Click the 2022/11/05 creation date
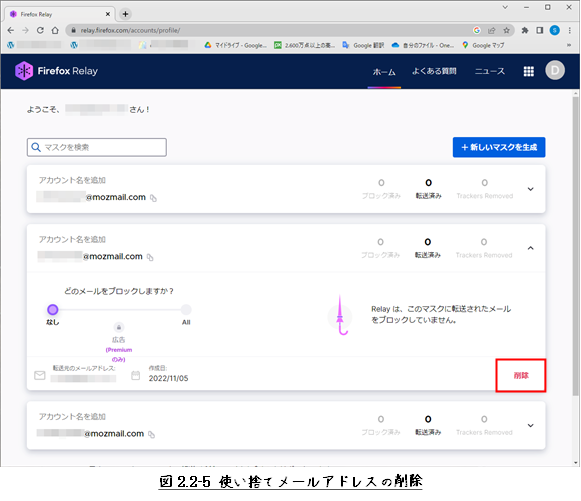 168,378
